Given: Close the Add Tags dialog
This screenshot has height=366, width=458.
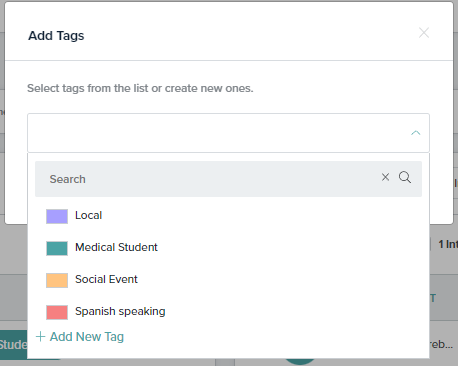Looking at the screenshot, I should [x=424, y=33].
